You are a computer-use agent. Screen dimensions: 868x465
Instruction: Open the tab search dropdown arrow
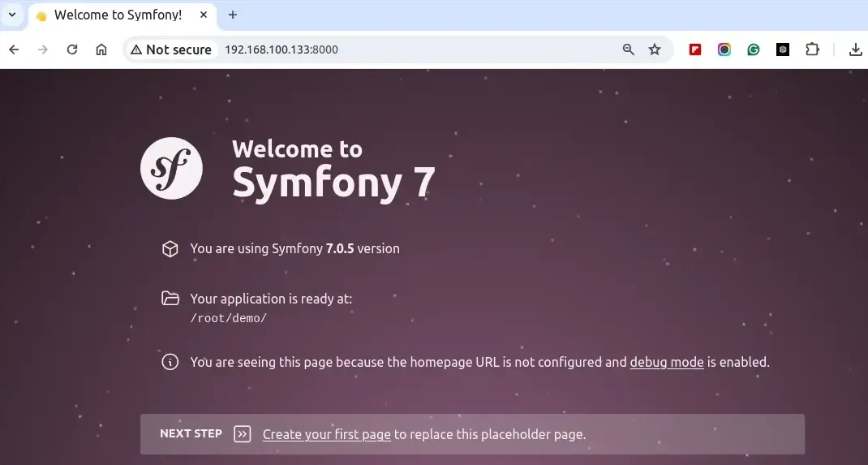pos(11,15)
